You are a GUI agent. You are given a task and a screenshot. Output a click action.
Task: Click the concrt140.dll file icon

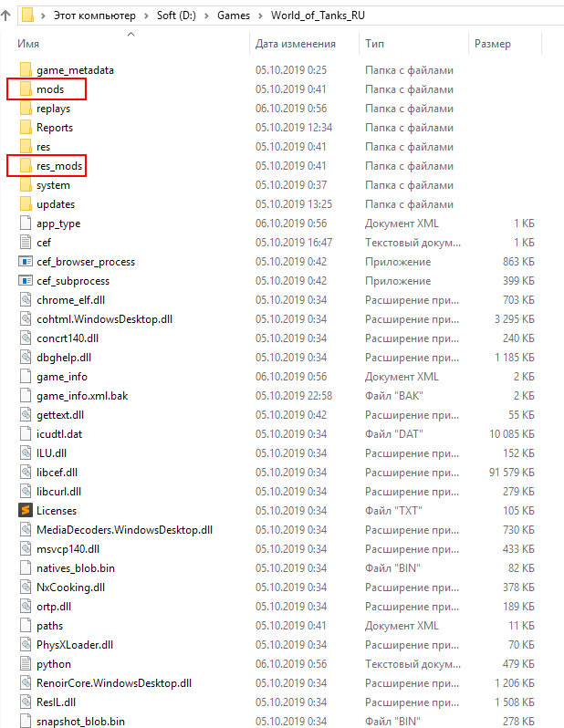(26, 338)
